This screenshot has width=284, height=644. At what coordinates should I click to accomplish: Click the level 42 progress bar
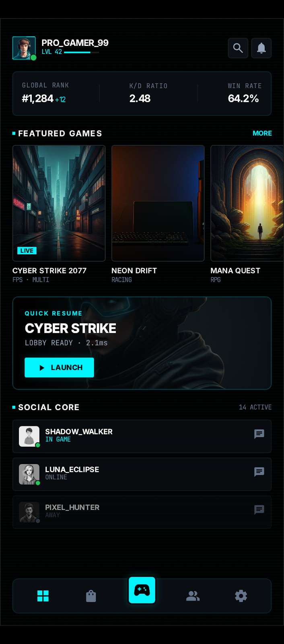click(x=81, y=52)
